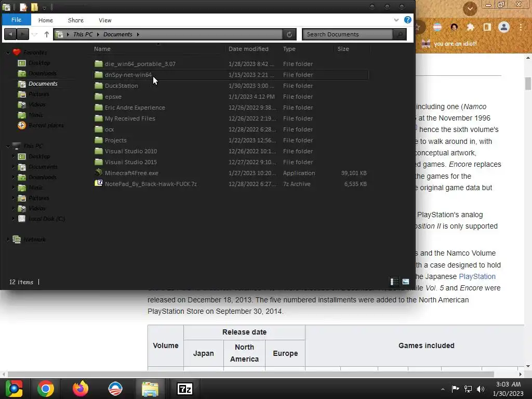Show hidden tray icons arrow
The width and height of the screenshot is (532, 399).
pos(443,389)
